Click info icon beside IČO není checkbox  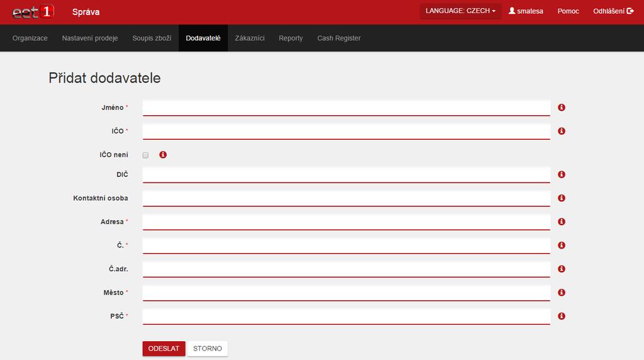[x=163, y=155]
